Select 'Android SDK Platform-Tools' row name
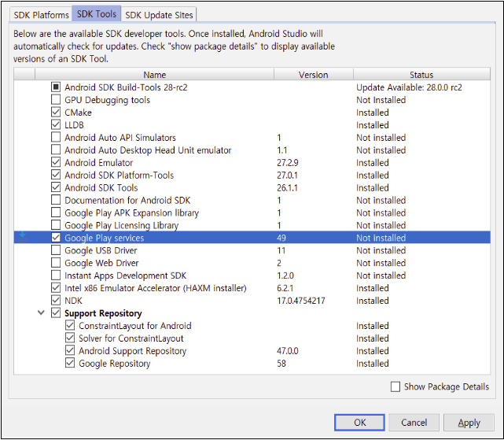The width and height of the screenshot is (504, 440). (x=119, y=175)
